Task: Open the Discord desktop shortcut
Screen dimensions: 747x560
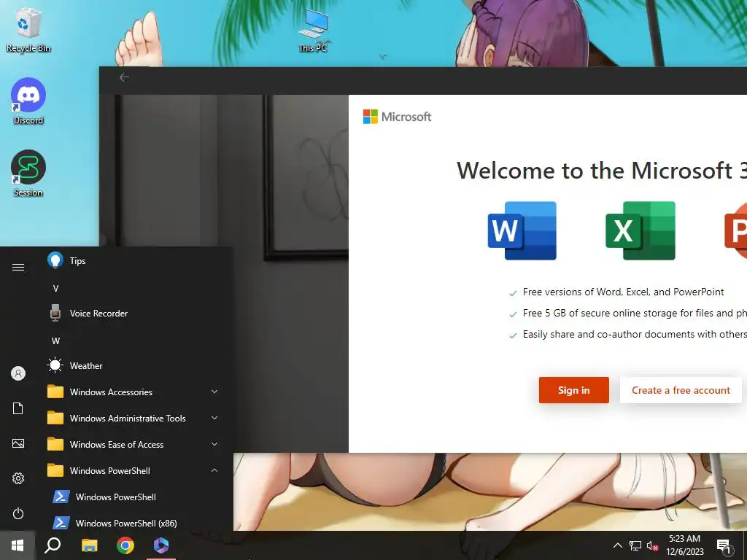Action: pos(28,101)
